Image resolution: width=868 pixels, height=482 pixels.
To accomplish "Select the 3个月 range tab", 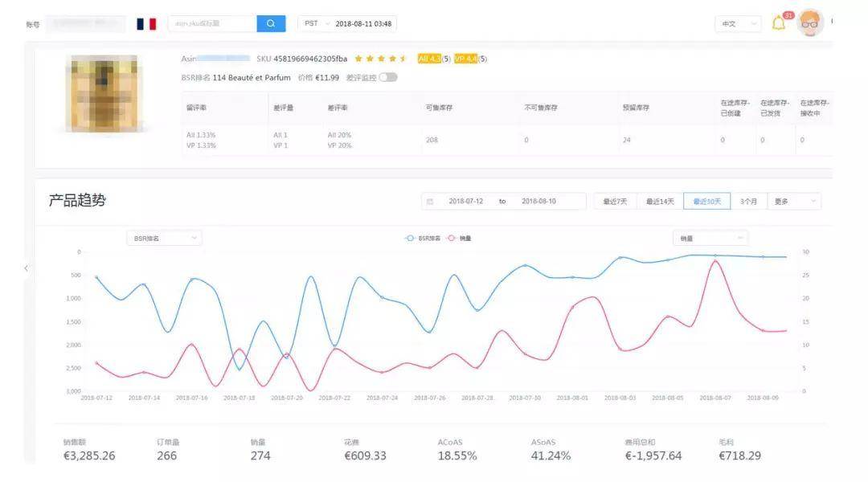I will [748, 202].
